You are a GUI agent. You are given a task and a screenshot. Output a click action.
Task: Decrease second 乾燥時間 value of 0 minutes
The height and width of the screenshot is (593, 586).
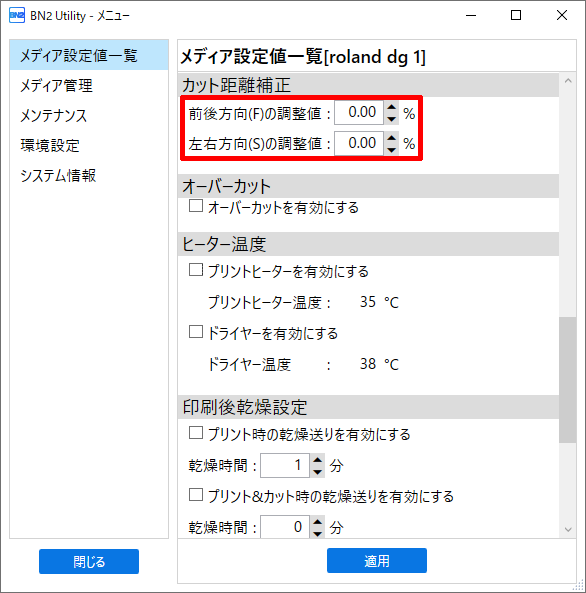318,533
